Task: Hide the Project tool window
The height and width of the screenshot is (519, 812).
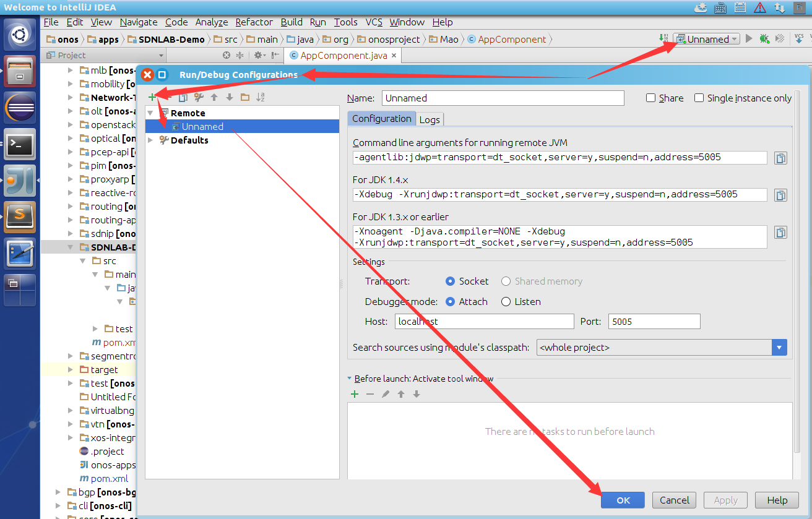Action: [x=275, y=55]
